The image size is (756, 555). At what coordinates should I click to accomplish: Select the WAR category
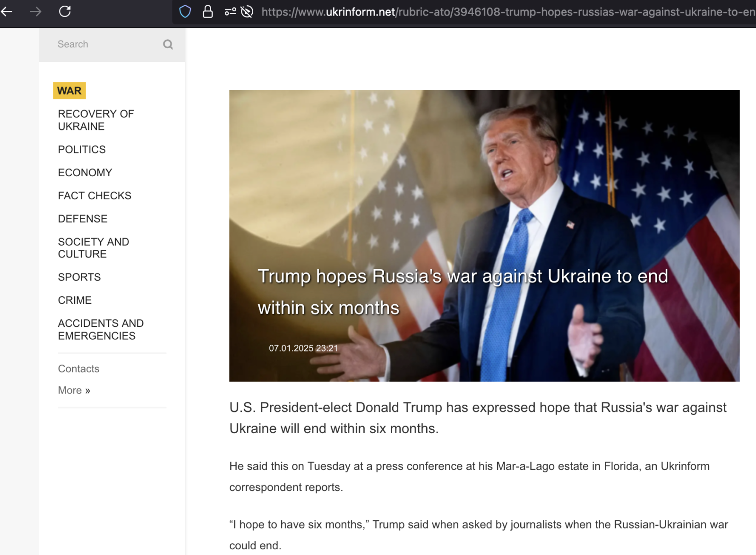tap(69, 91)
